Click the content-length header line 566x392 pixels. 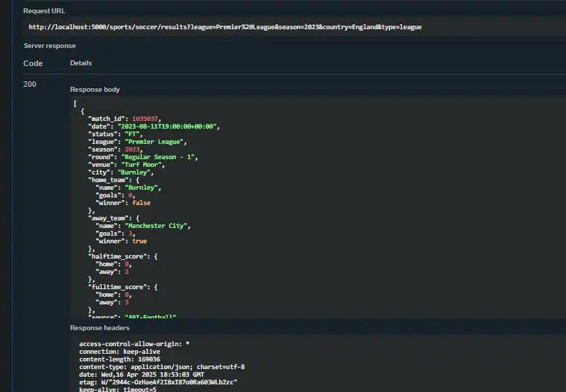click(123, 359)
